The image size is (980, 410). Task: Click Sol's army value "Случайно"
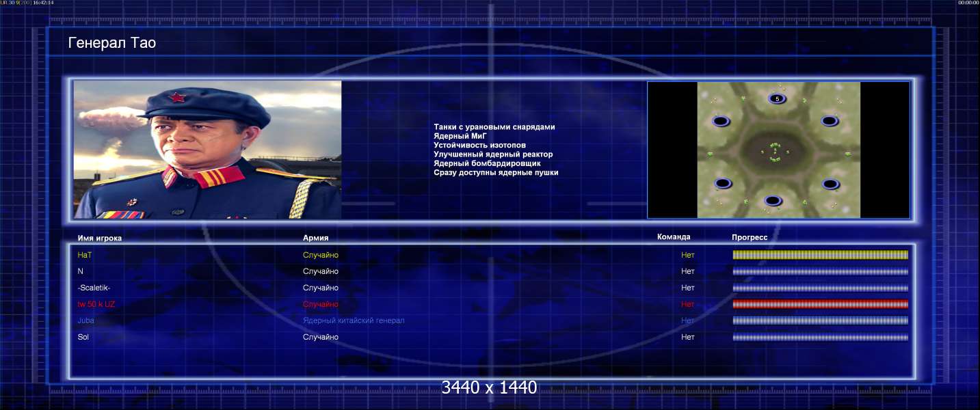click(x=321, y=337)
